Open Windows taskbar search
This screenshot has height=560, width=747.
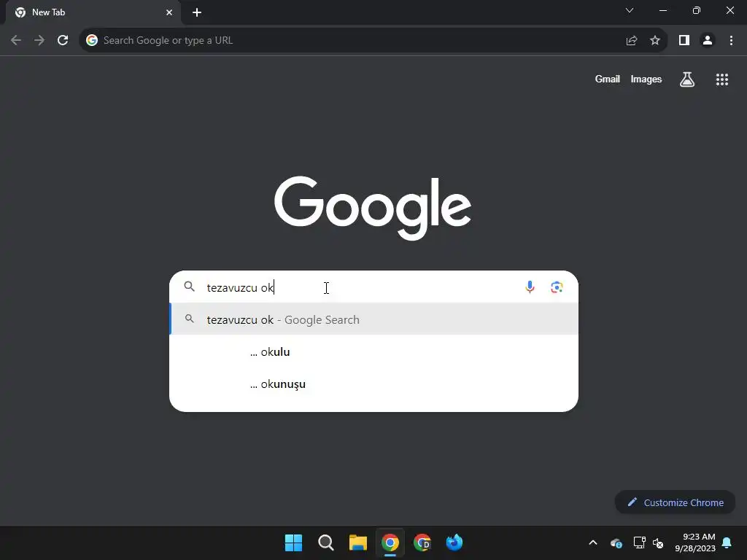tap(326, 542)
